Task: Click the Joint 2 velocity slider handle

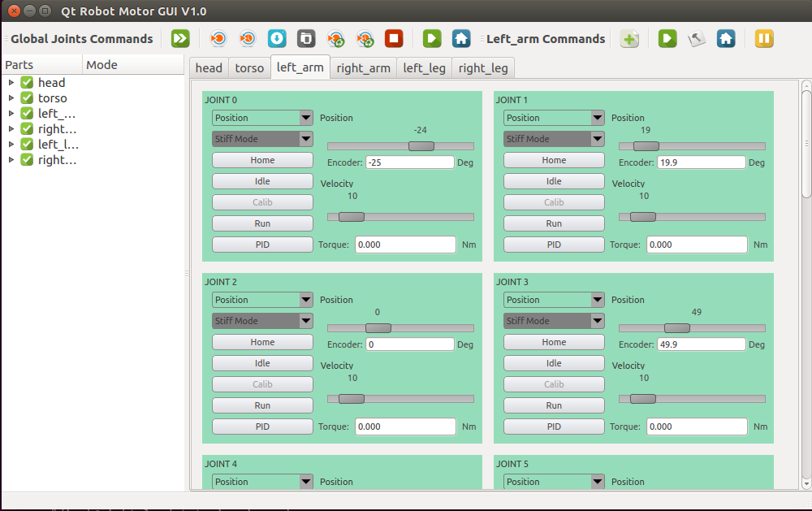Action: (352, 399)
